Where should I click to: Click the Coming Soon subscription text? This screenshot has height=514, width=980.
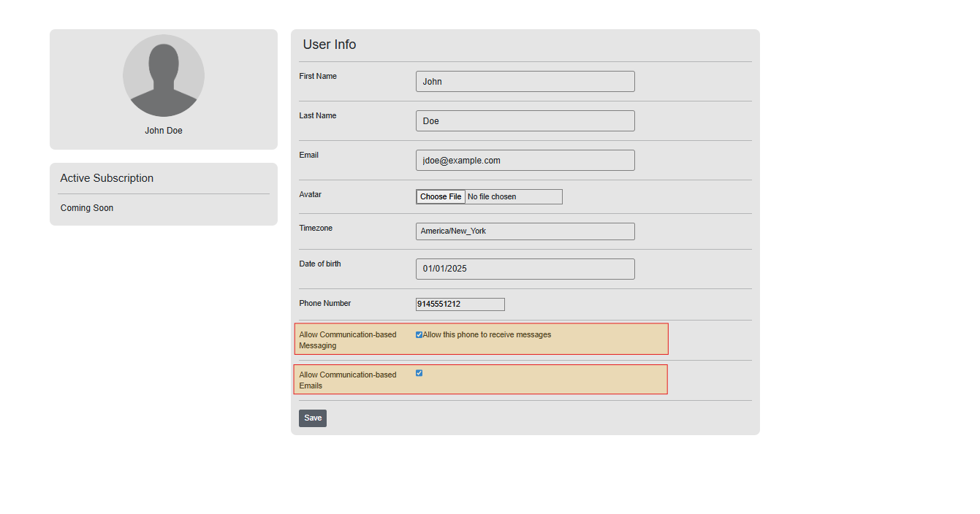click(87, 208)
